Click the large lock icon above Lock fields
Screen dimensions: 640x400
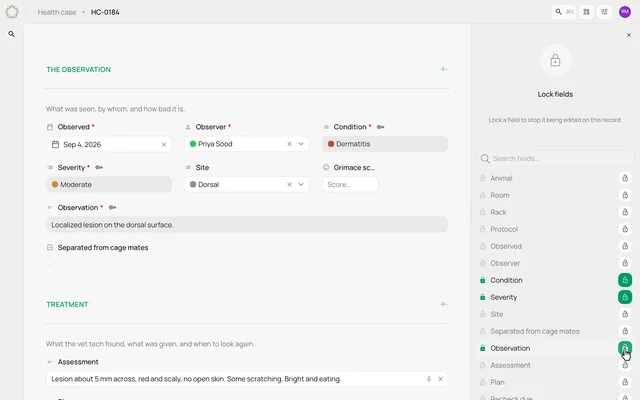(555, 60)
